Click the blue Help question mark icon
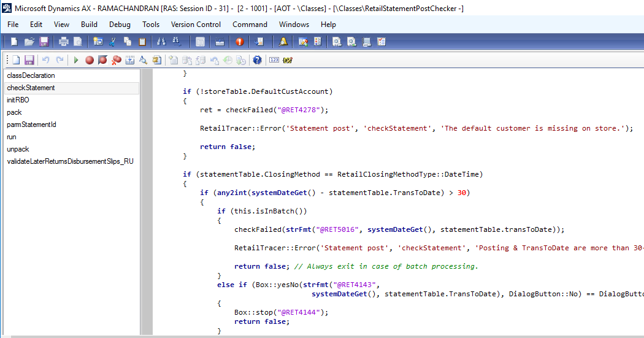Image resolution: width=644 pixels, height=338 pixels. (x=257, y=60)
